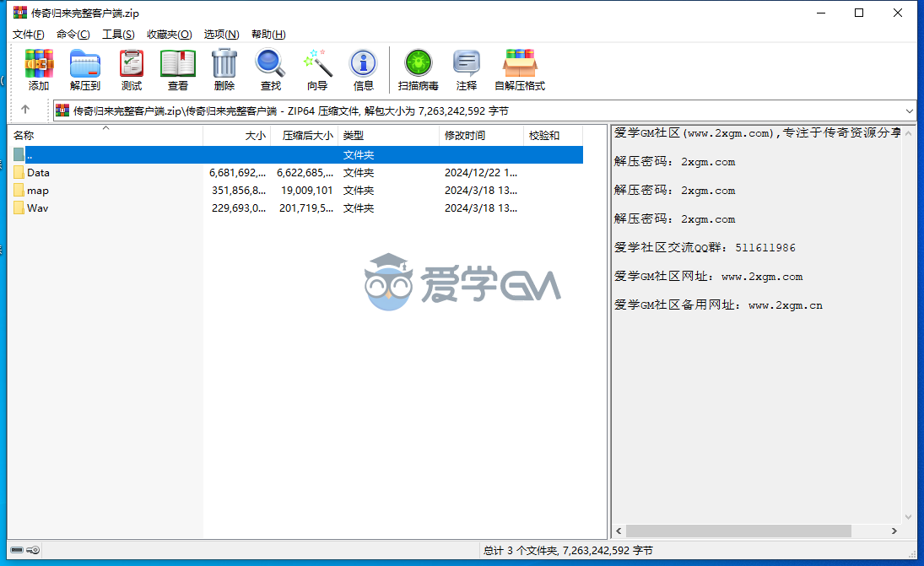The width and height of the screenshot is (924, 566).
Task: Click the Wav folder icon
Action: click(x=19, y=208)
